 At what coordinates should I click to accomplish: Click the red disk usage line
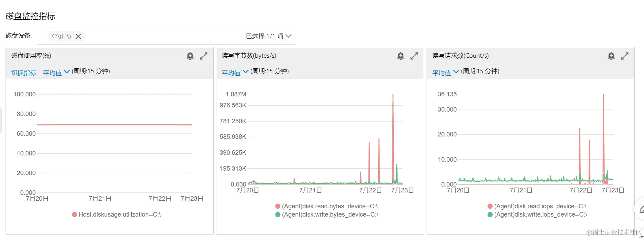coord(115,125)
